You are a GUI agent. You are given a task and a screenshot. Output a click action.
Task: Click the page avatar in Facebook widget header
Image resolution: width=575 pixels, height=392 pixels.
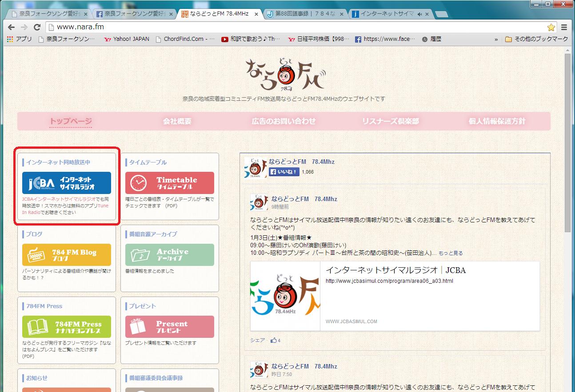click(x=256, y=168)
